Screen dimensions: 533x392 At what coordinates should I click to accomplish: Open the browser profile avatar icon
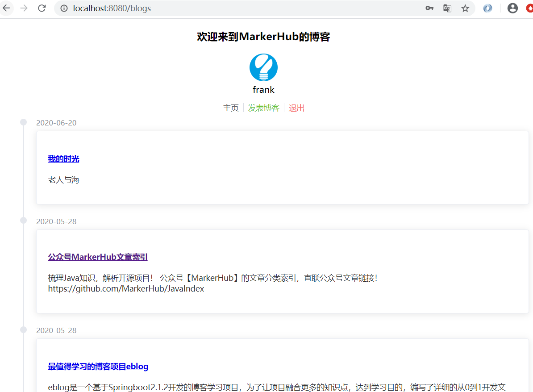(512, 8)
